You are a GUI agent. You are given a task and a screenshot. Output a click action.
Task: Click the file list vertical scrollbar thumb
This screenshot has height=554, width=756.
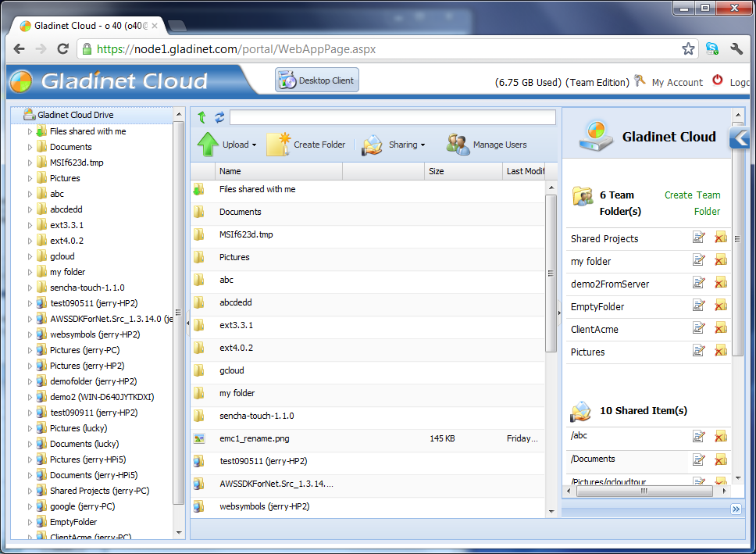point(551,273)
